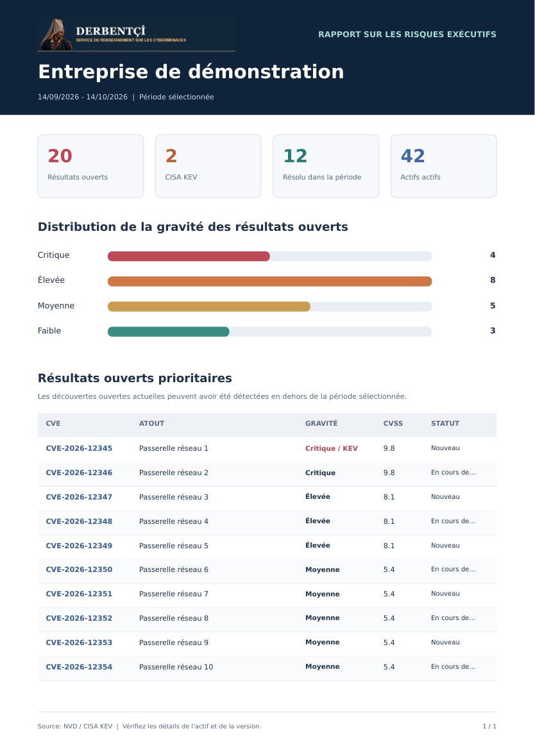The image size is (535, 756).
Task: Click the 9.8 CVSS in CVE-2026-12345 row
Action: pos(389,448)
